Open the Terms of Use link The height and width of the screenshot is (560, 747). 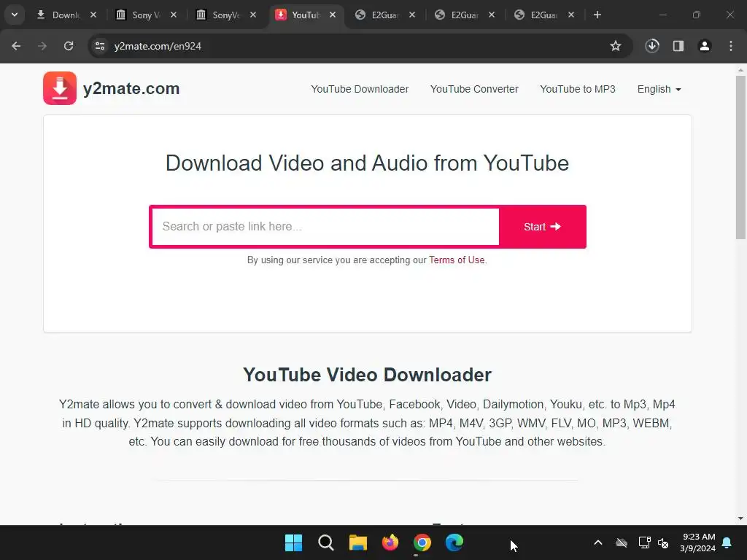pyautogui.click(x=457, y=260)
